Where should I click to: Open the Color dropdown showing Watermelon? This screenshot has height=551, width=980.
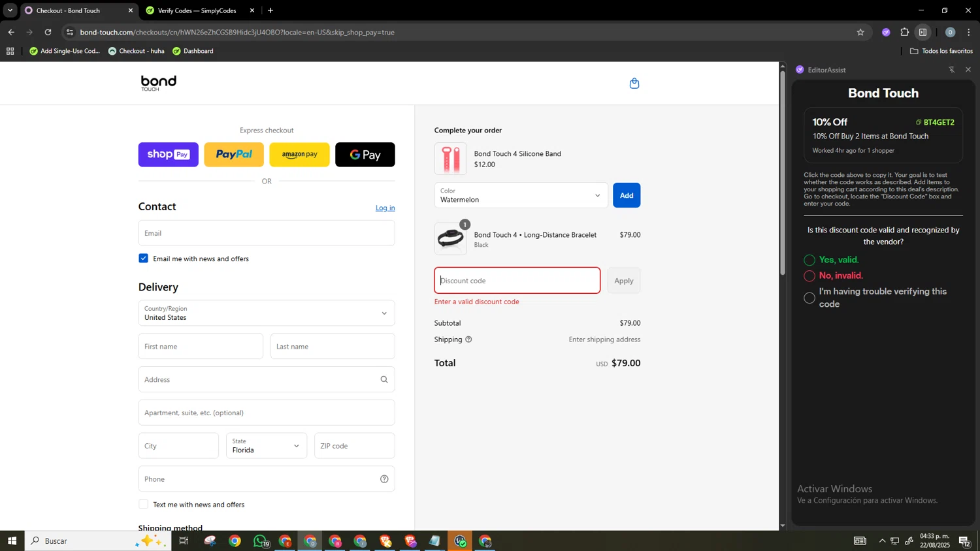[x=521, y=195]
